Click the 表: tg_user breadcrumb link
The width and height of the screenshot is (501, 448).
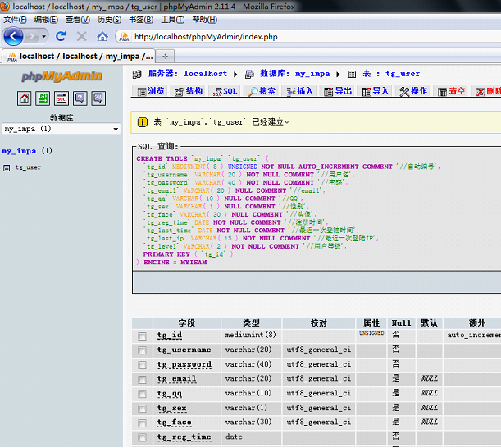click(391, 74)
